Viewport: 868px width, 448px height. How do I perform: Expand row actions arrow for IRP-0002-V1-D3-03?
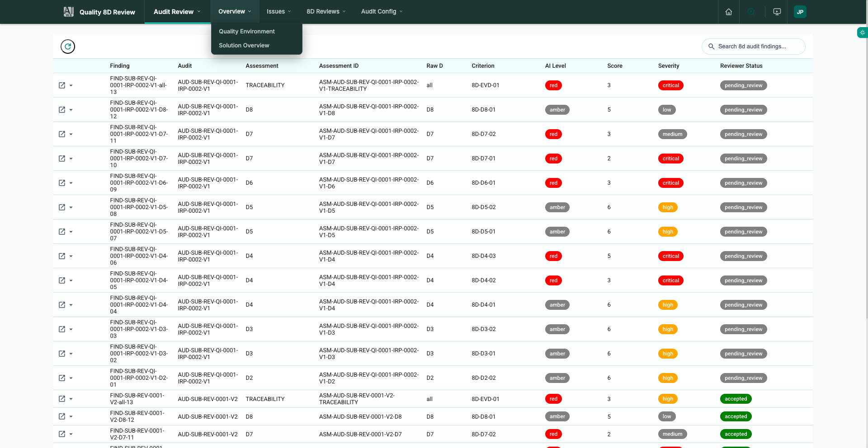click(71, 330)
